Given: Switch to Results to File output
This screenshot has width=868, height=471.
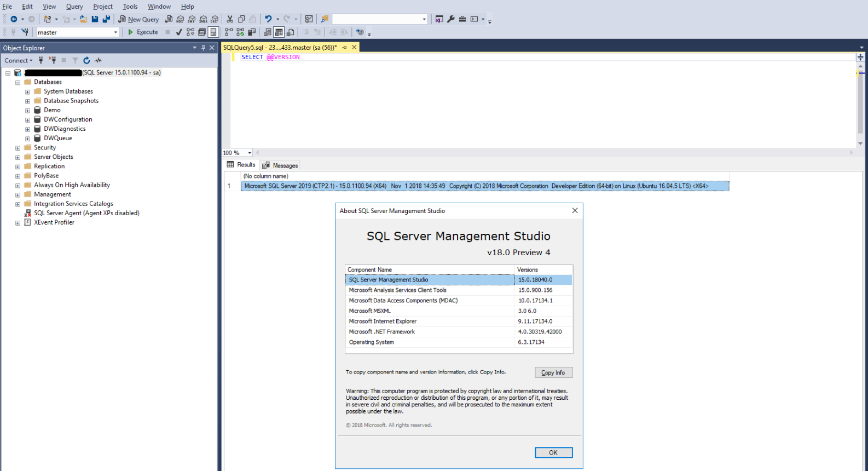Looking at the screenshot, I should pyautogui.click(x=290, y=32).
